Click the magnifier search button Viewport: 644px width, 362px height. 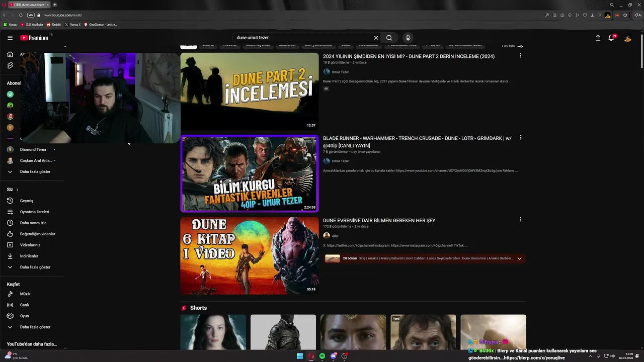coord(389,38)
